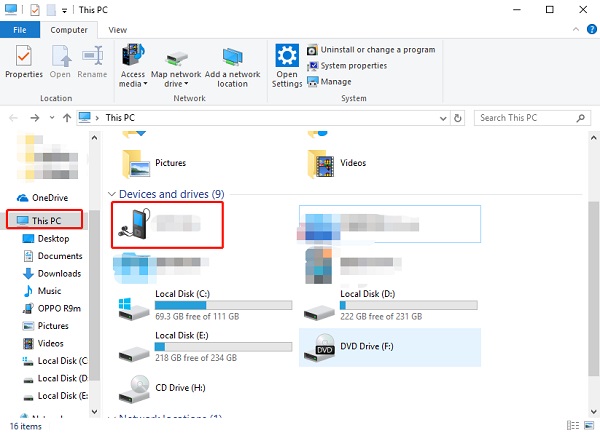Click the search magnifier icon
Screen dimensions: 600x433
(x=580, y=118)
